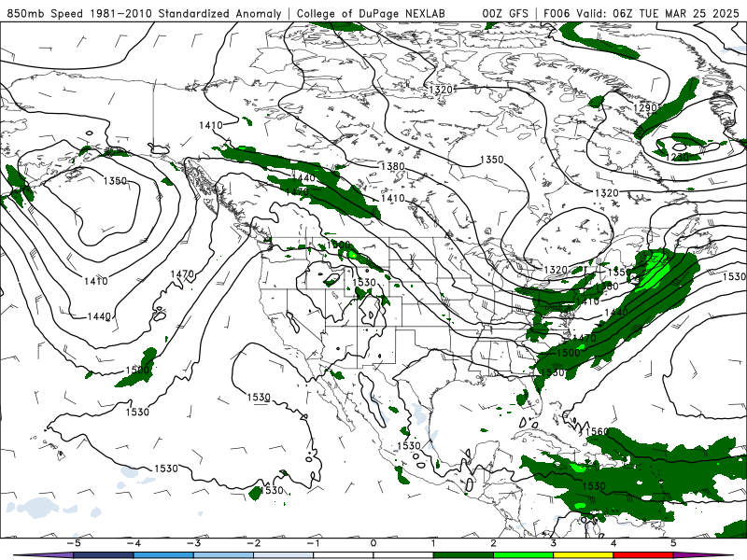
Task: Click the '00Z GFS' model run label
Action: 505,13
